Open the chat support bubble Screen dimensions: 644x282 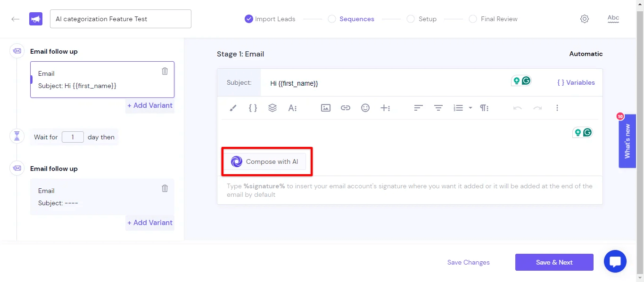coord(615,261)
